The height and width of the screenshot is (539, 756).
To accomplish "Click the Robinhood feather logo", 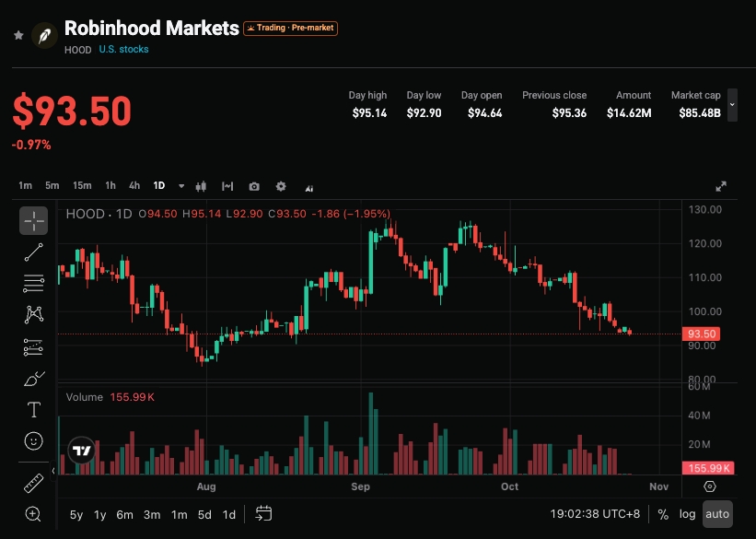I will point(44,35).
